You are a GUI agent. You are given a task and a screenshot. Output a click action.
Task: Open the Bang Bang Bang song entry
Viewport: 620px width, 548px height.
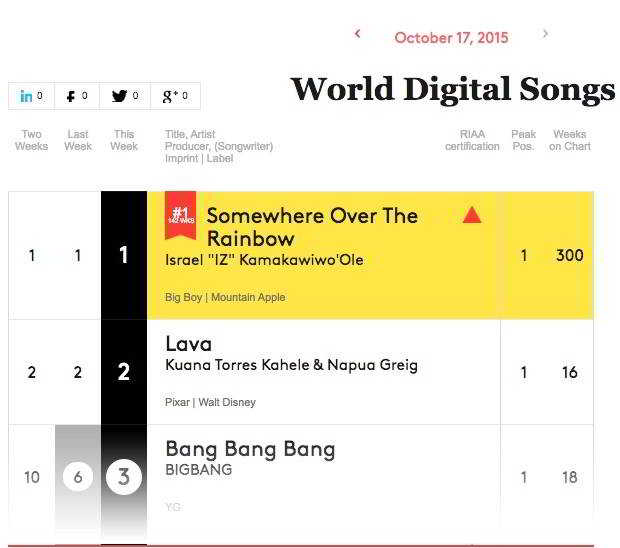[250, 449]
